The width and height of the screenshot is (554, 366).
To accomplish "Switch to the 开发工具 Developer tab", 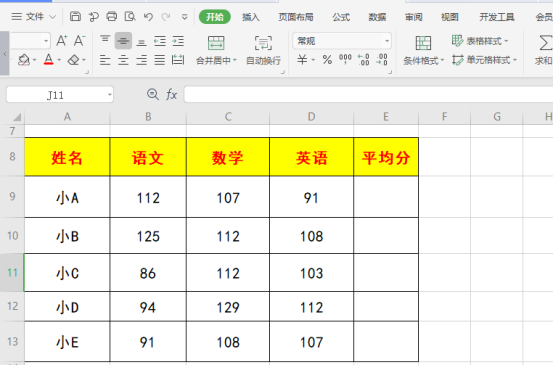I will tap(497, 17).
